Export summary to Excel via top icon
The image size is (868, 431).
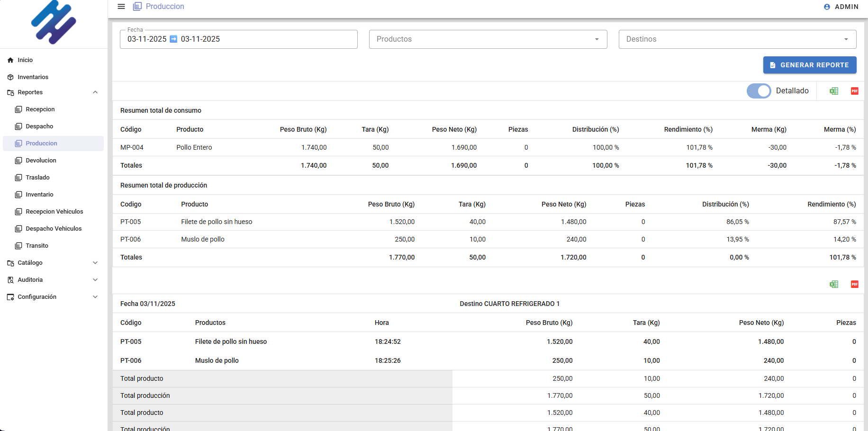tap(834, 91)
